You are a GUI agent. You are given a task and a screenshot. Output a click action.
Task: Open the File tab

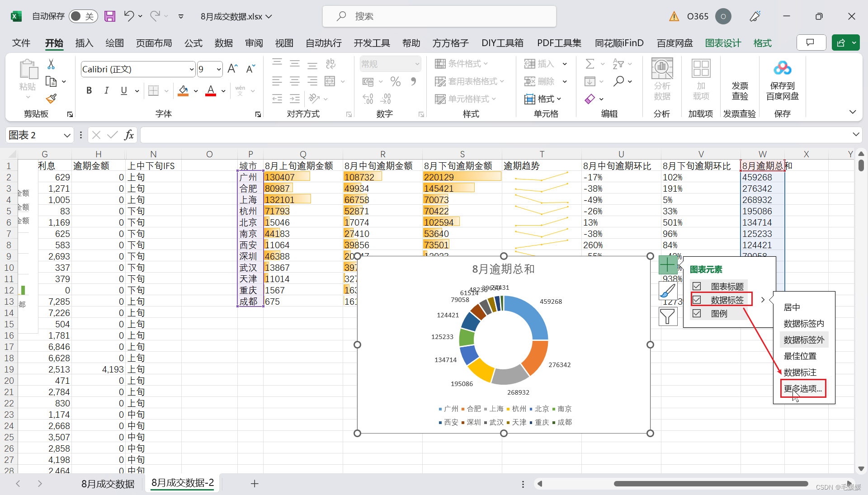21,43
